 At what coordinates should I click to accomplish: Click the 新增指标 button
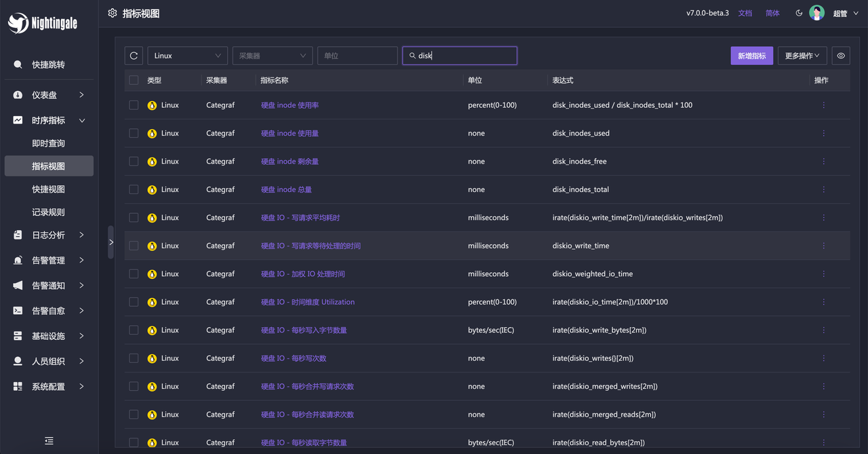coord(751,56)
